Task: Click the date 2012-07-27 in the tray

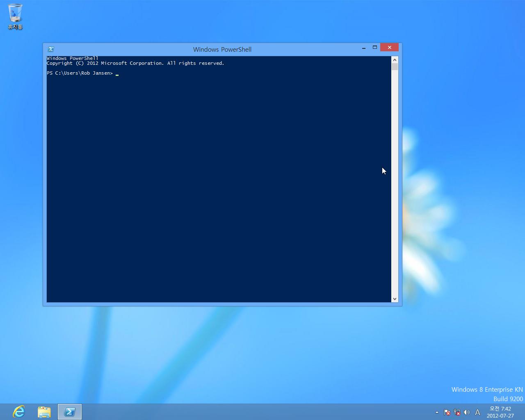Action: click(x=500, y=415)
